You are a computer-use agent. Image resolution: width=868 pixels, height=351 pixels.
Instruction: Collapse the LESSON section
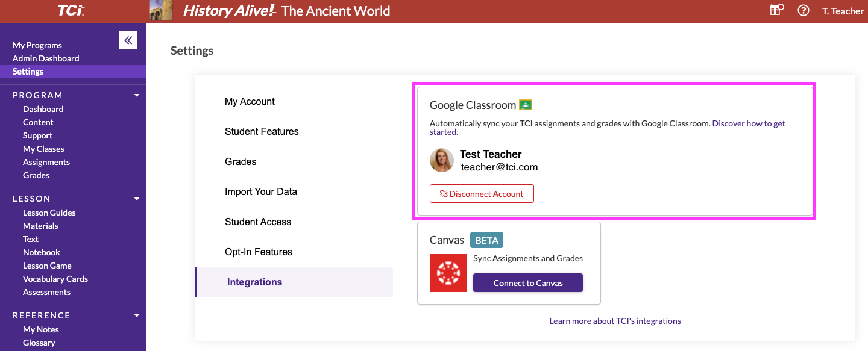136,198
